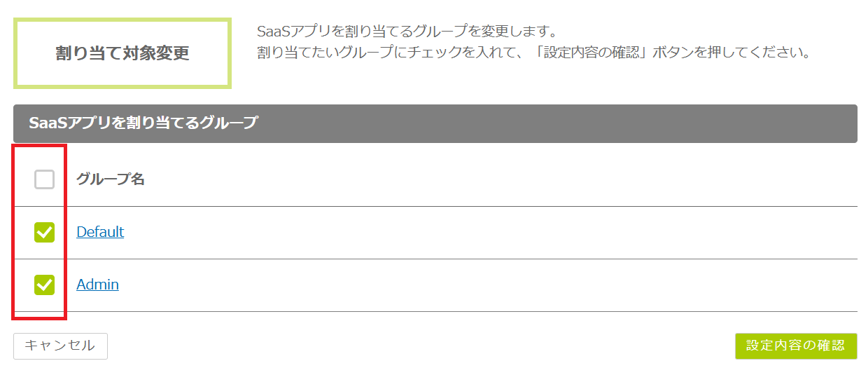
Task: Click the white checkmark icon in Admin's checkbox
Action: pos(44,285)
